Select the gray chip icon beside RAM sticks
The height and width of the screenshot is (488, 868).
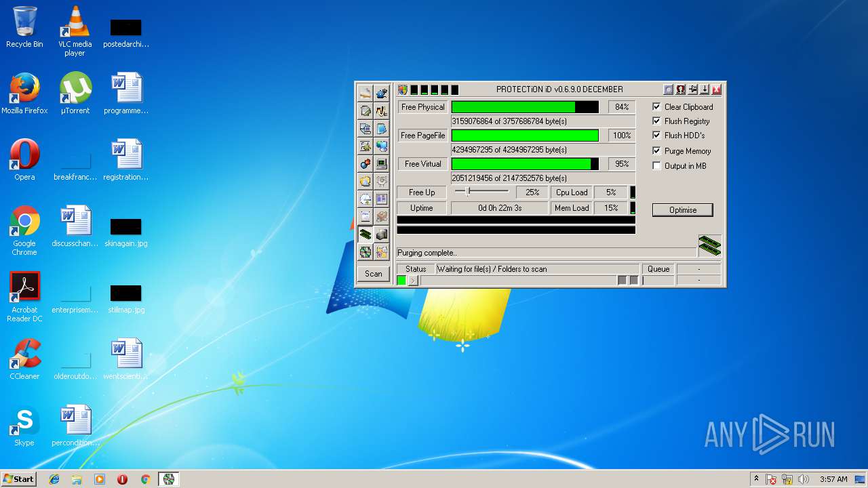pos(382,235)
